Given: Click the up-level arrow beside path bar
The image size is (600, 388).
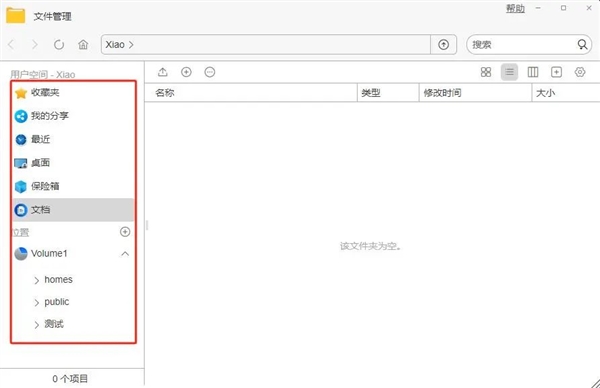Looking at the screenshot, I should [443, 45].
